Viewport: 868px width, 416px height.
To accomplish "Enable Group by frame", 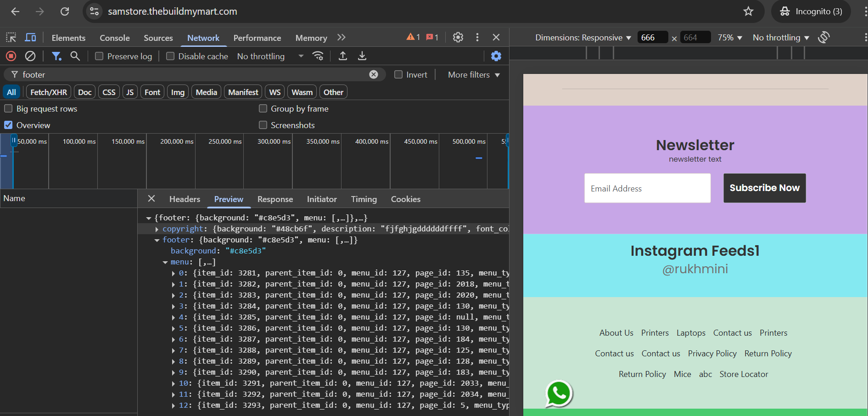I will coord(263,108).
